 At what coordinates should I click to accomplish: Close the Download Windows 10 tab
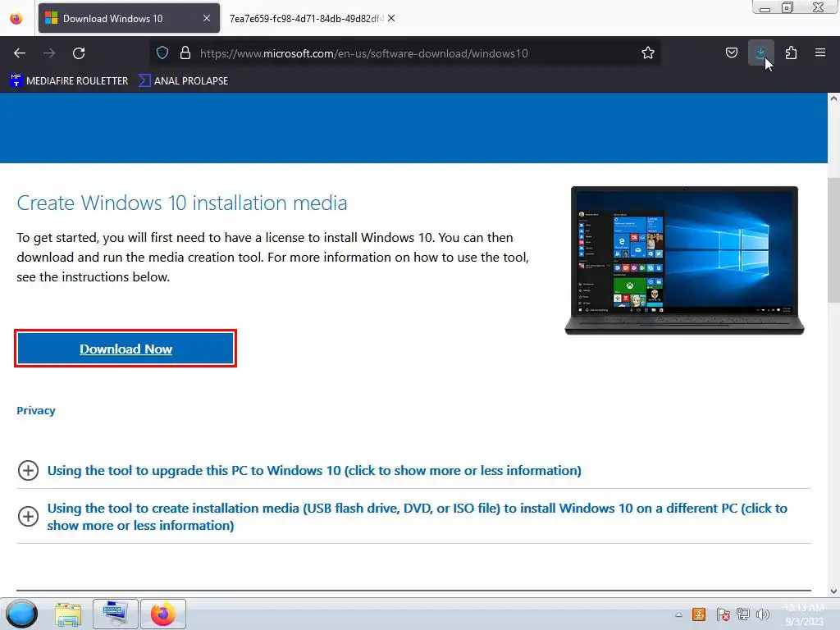(x=207, y=18)
